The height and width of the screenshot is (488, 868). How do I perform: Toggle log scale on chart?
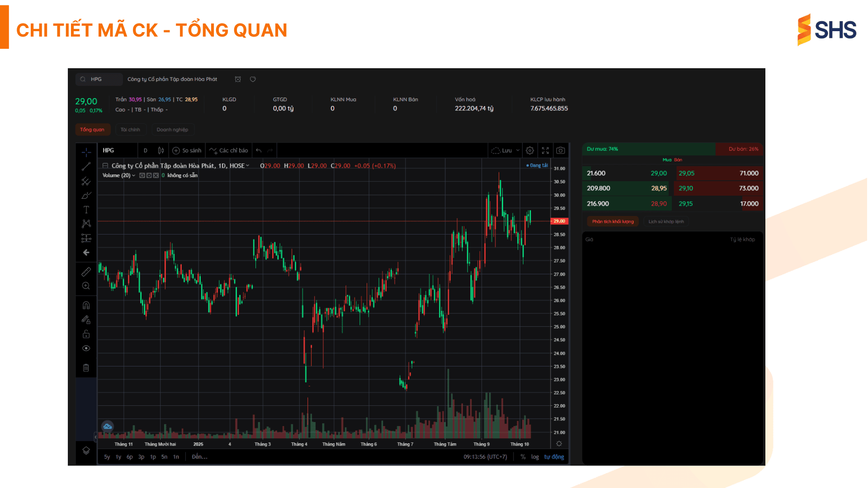click(535, 457)
